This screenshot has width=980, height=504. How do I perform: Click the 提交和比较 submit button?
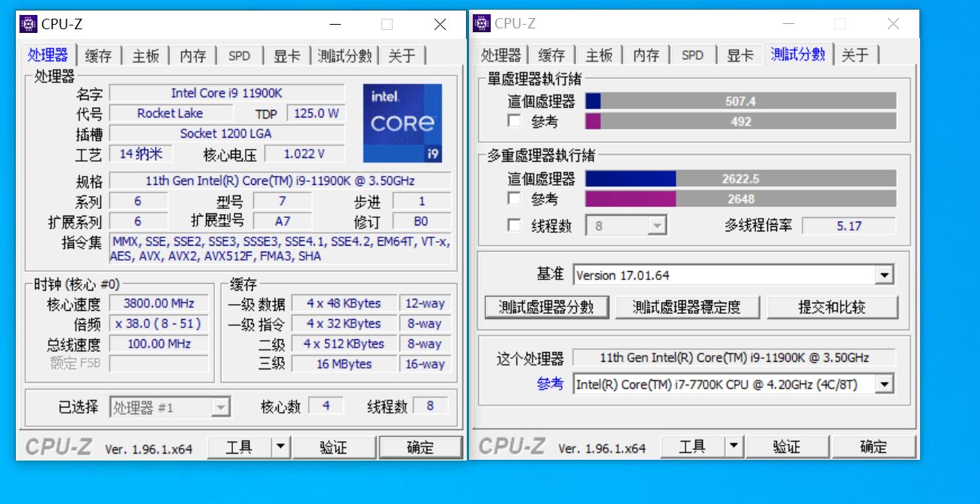click(x=832, y=307)
